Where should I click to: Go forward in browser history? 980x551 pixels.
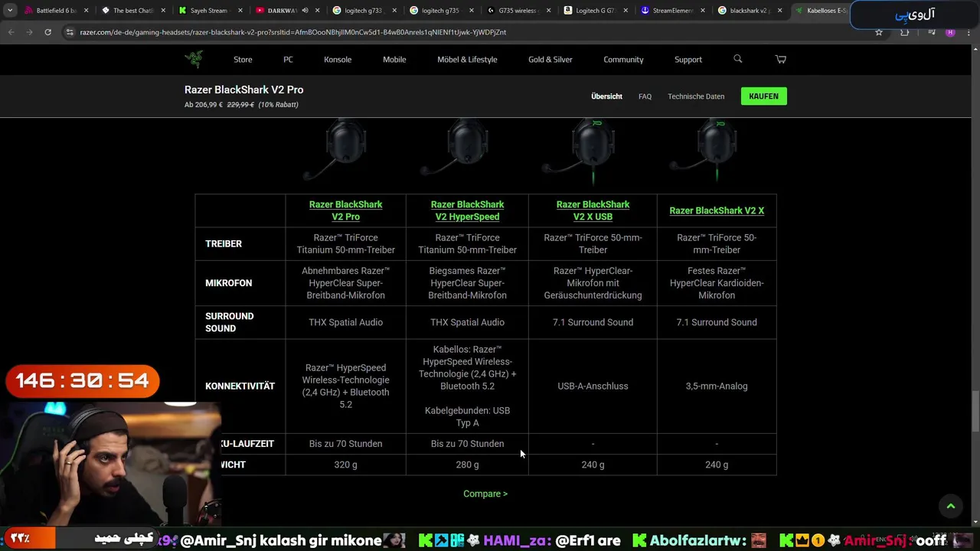(29, 32)
